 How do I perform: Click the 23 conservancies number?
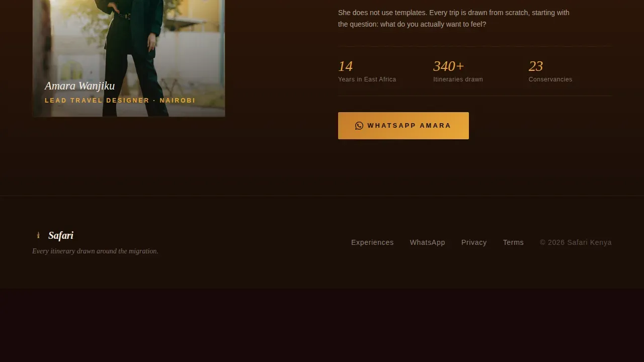tap(536, 66)
